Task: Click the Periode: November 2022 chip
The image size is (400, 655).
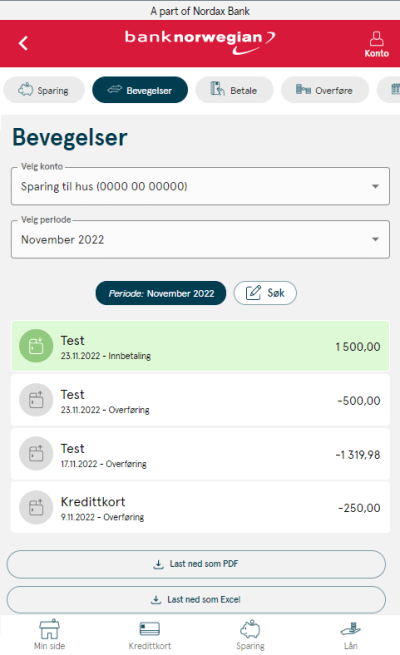Action: [161, 293]
